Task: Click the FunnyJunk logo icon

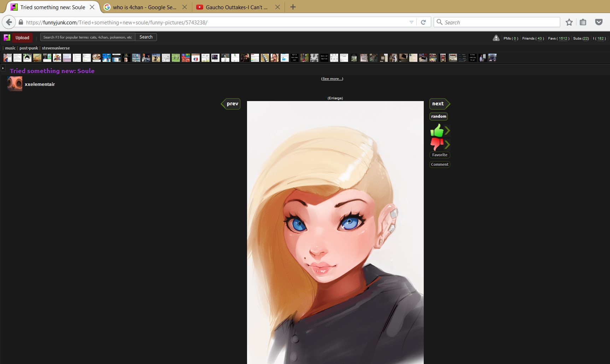Action: [7, 37]
